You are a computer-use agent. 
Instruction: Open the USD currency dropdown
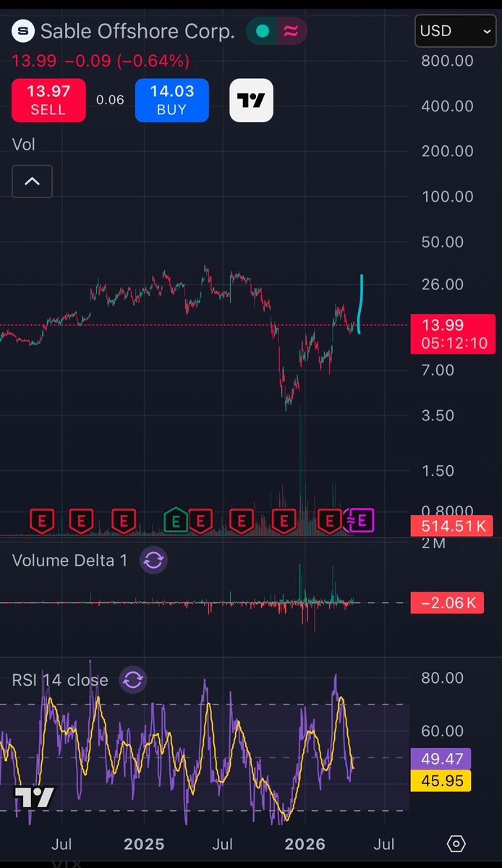click(455, 31)
